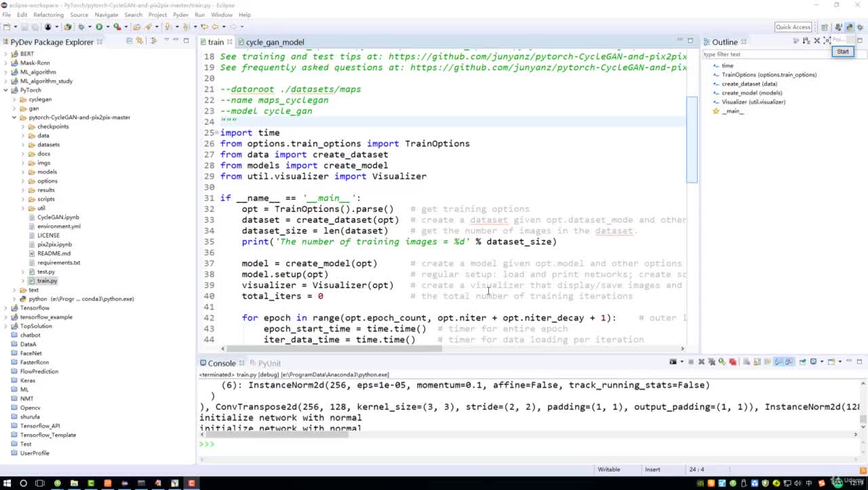Click the Windows Start button on taskbar
Image resolution: width=868 pixels, height=490 pixels.
pos(7,483)
